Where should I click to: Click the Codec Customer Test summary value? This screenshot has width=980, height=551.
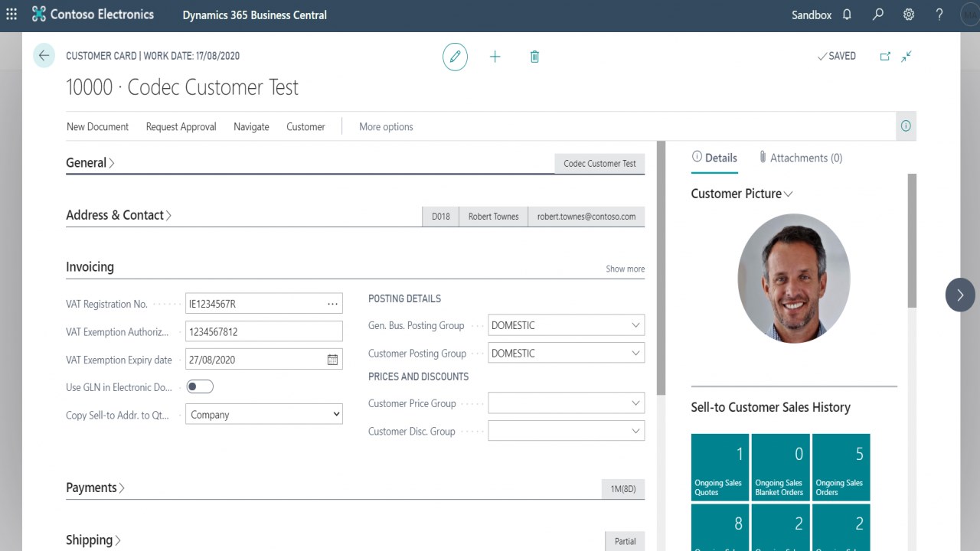(599, 164)
